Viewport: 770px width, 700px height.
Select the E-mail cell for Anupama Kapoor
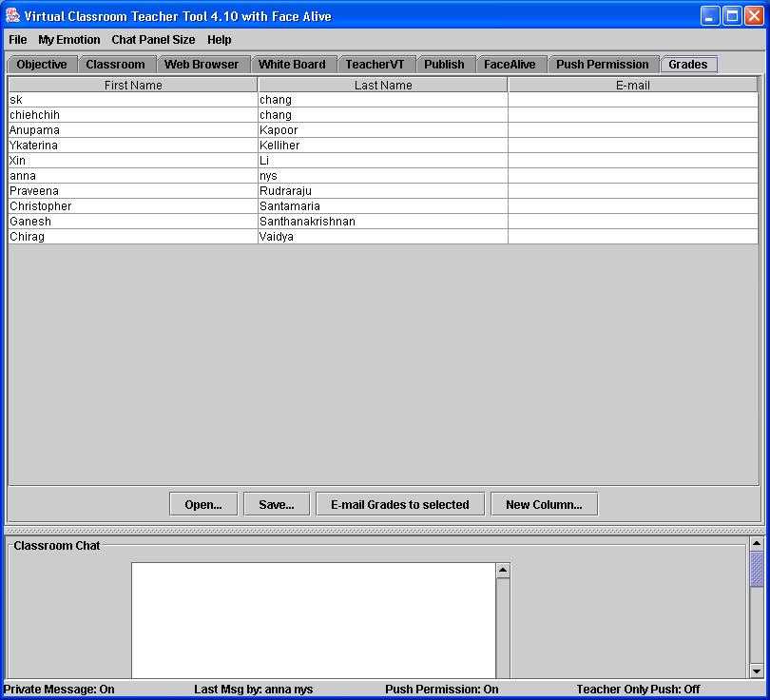[x=633, y=130]
